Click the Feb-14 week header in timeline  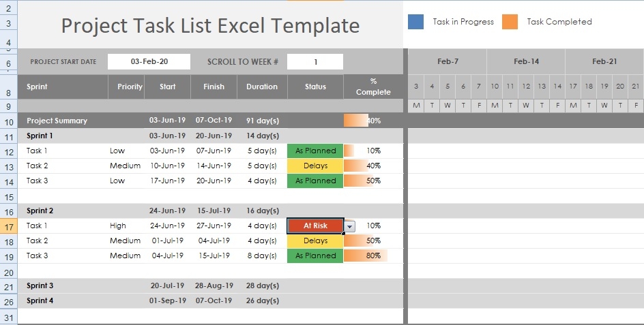coord(526,62)
